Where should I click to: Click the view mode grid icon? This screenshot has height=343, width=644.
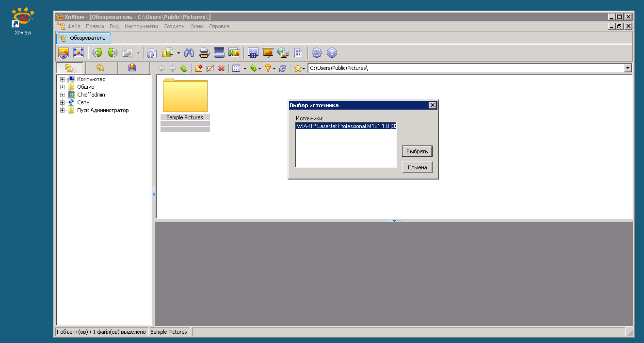236,68
